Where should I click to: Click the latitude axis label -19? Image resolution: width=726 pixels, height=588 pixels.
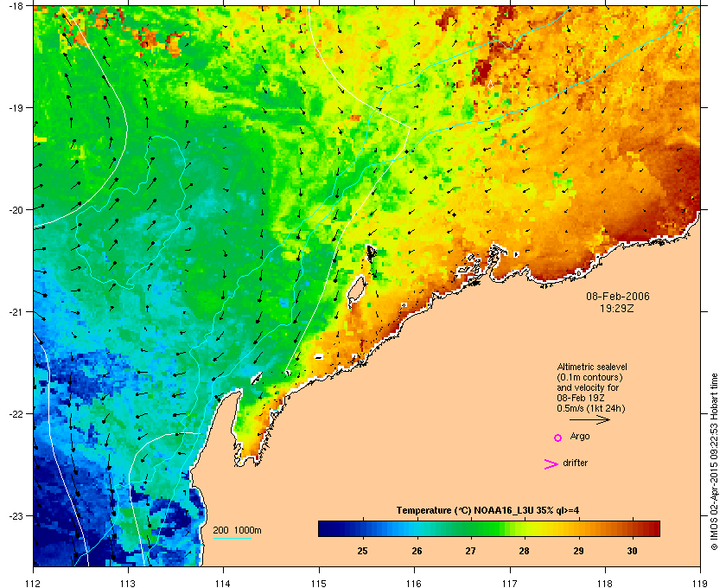[15, 107]
